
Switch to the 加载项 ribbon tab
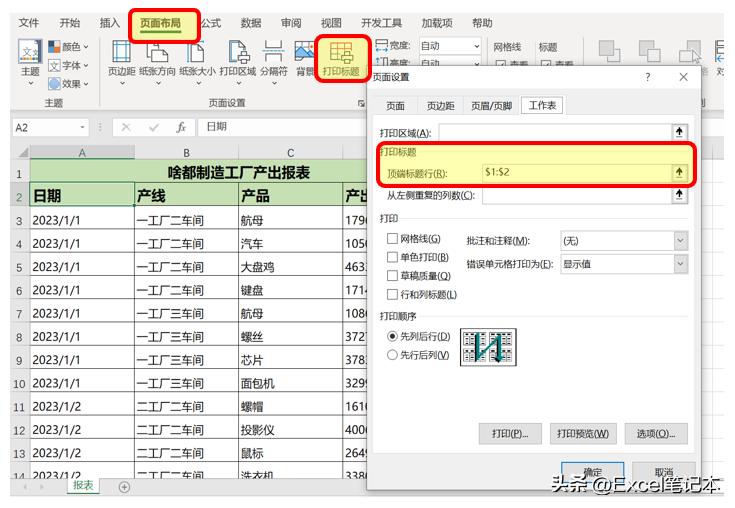[437, 22]
